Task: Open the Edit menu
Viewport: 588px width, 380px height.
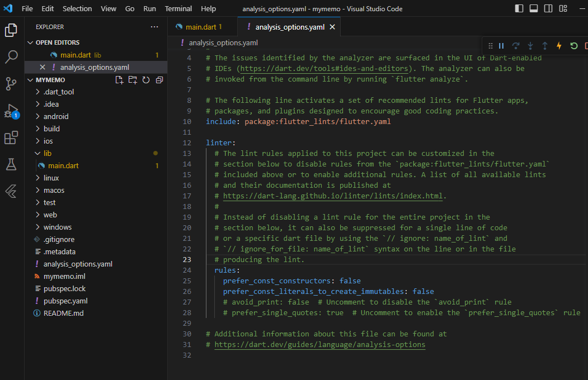Action: [x=47, y=8]
